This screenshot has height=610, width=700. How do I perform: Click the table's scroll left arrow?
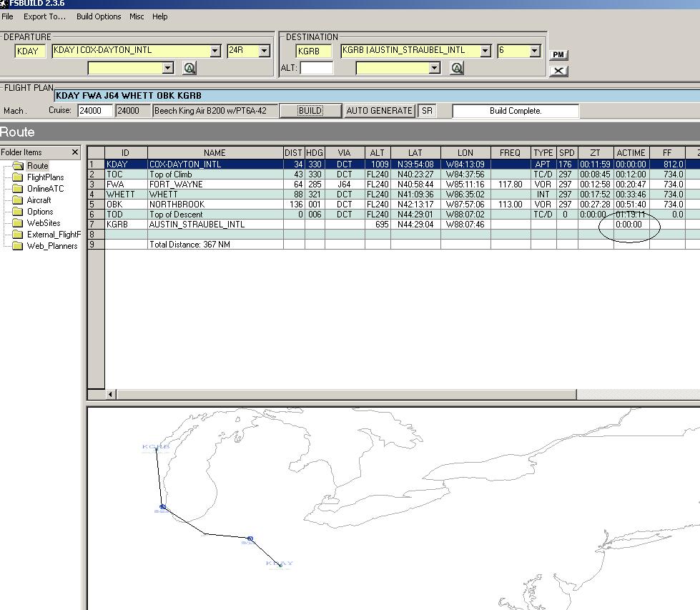[x=110, y=394]
